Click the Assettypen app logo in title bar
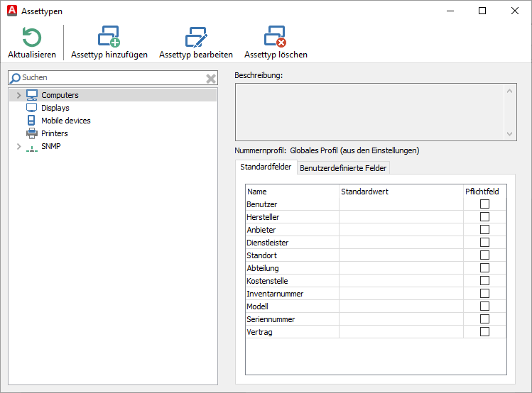 click(x=12, y=11)
